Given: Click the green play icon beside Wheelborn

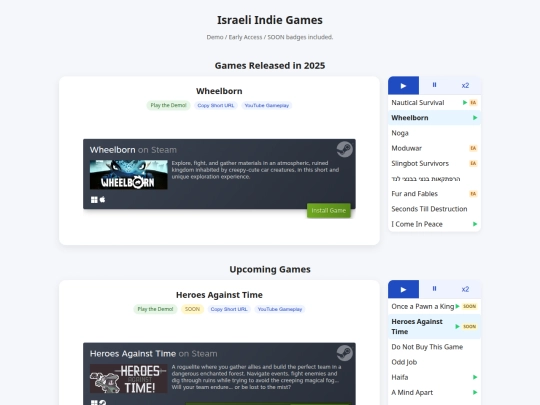Looking at the screenshot, I should pos(475,118).
